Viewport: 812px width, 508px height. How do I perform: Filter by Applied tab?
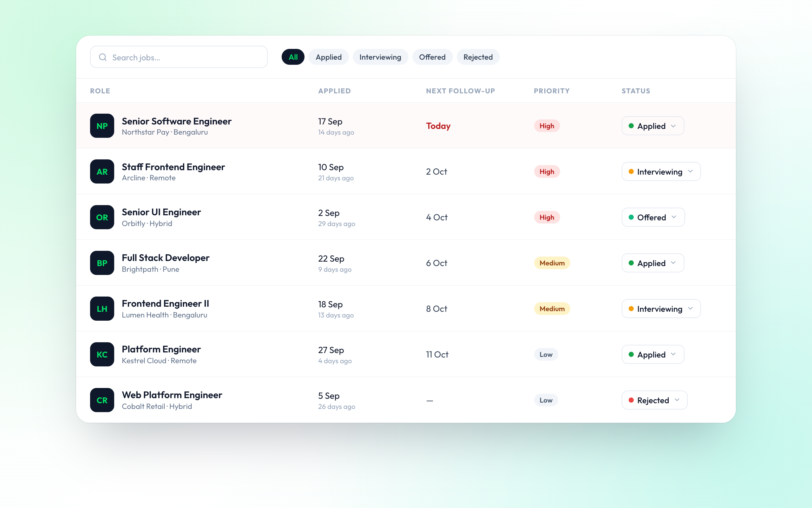click(x=329, y=57)
